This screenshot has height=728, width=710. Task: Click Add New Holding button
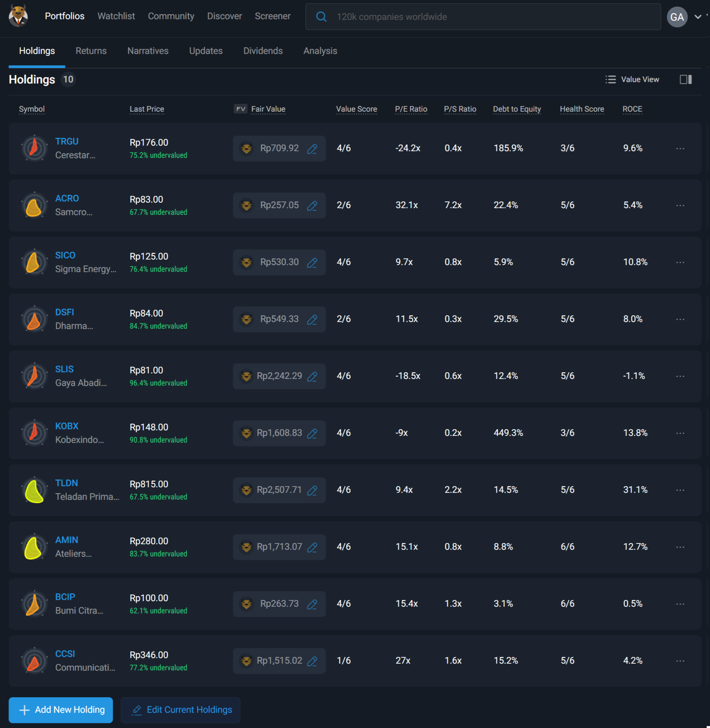pos(61,710)
